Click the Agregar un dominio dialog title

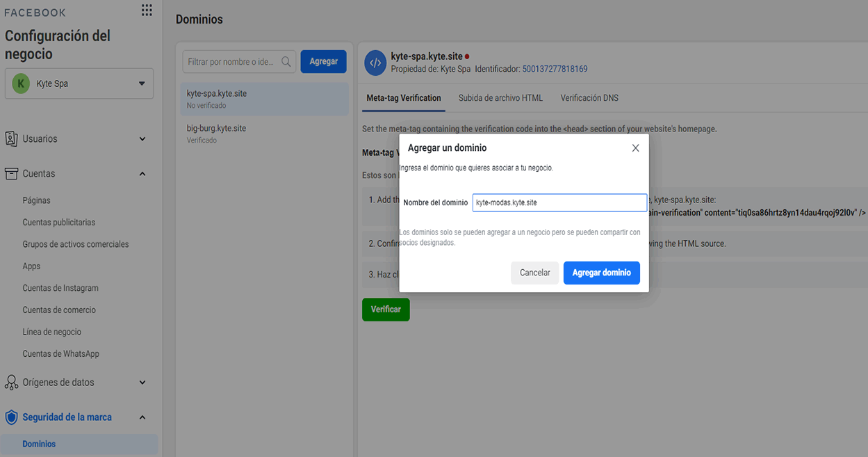tap(447, 148)
